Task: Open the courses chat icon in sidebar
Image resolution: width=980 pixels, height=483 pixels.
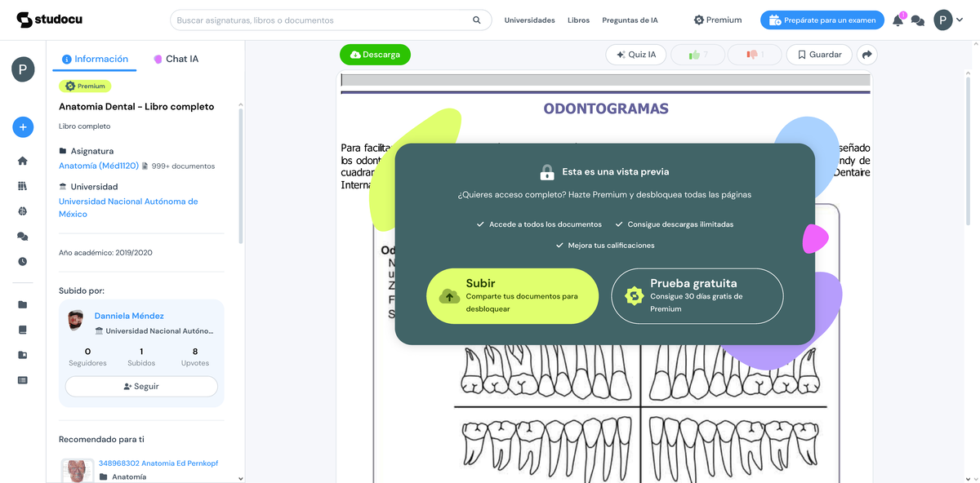Action: click(x=22, y=236)
